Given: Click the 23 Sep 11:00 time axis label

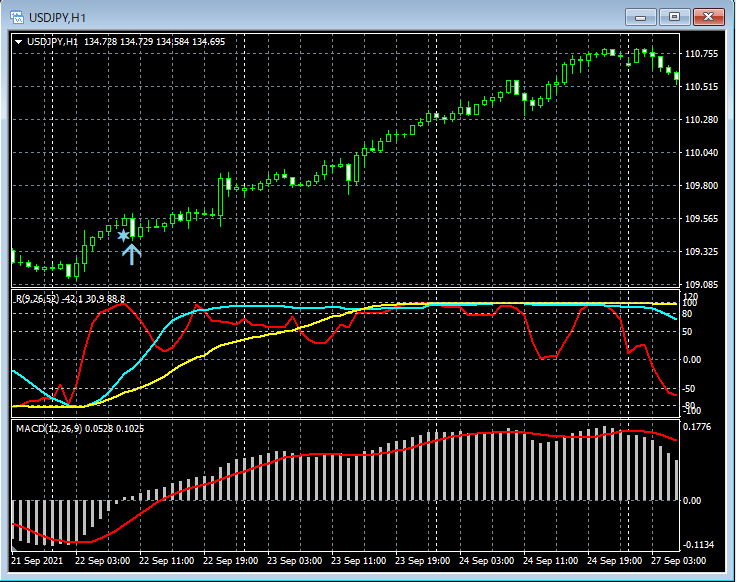Looking at the screenshot, I should (358, 561).
